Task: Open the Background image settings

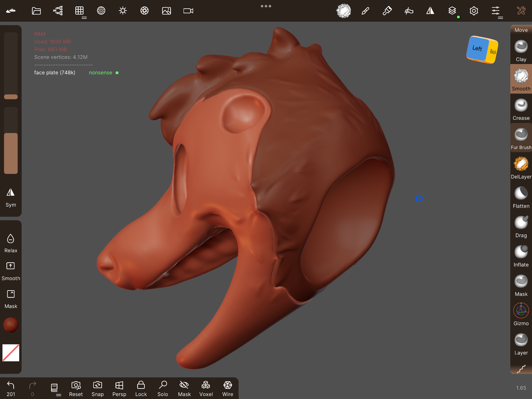Action: coord(166,11)
